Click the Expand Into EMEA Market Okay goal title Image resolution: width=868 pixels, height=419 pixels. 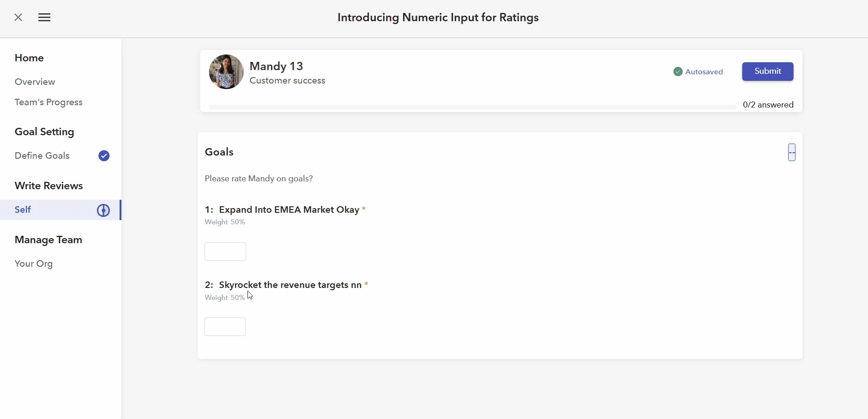(x=289, y=209)
